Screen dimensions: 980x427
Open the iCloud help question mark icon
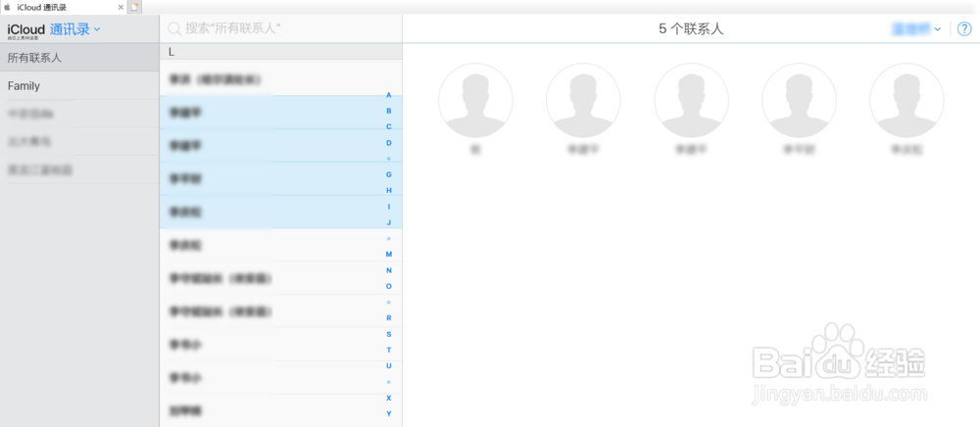coord(963,28)
